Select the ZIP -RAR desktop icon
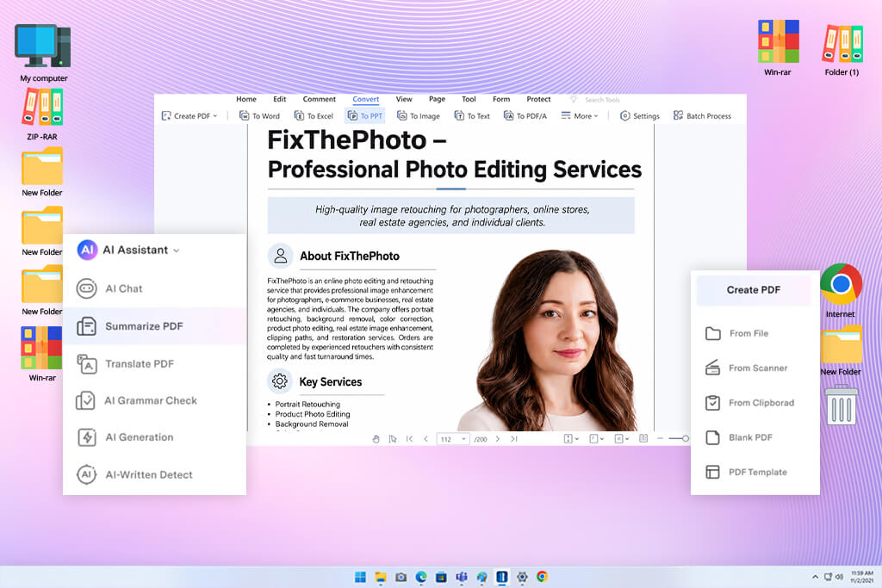The width and height of the screenshot is (882, 588). point(42,115)
